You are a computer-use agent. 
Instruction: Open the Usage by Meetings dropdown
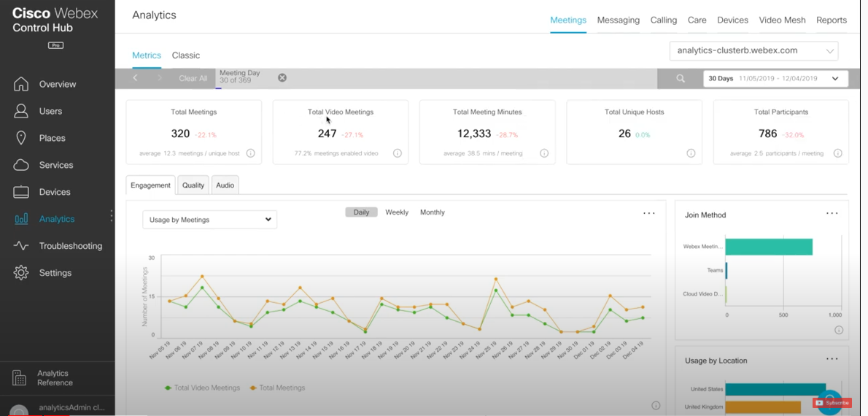pos(210,220)
